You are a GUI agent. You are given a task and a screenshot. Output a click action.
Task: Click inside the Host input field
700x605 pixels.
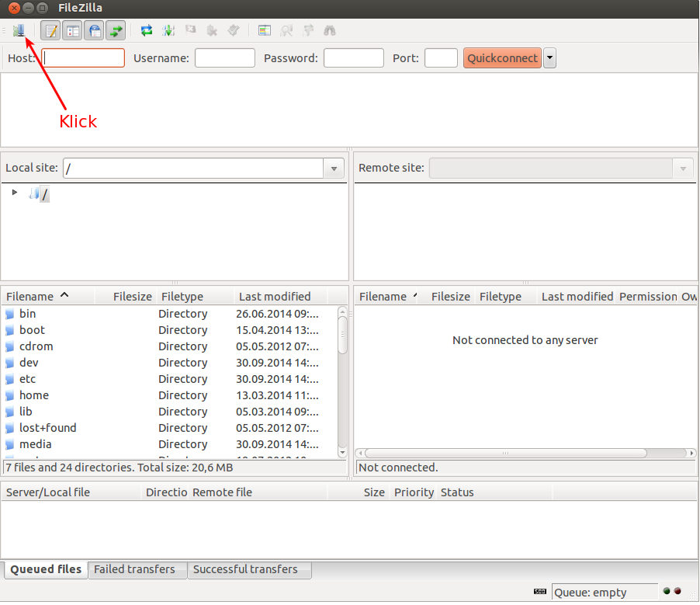click(83, 57)
